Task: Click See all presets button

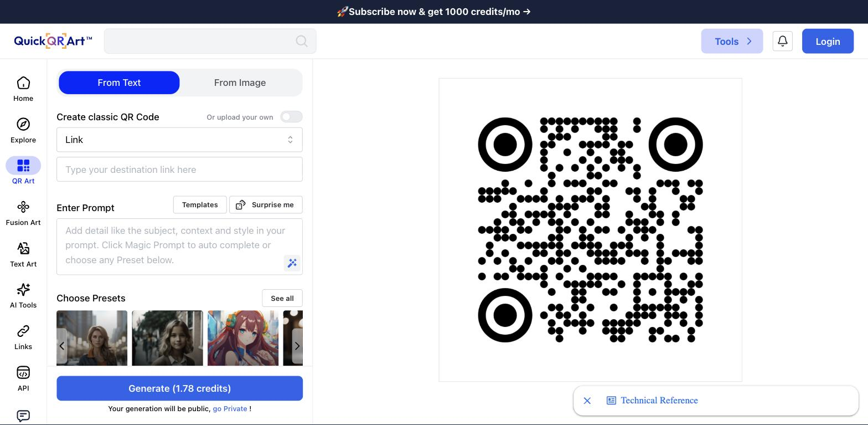Action: 282,298
